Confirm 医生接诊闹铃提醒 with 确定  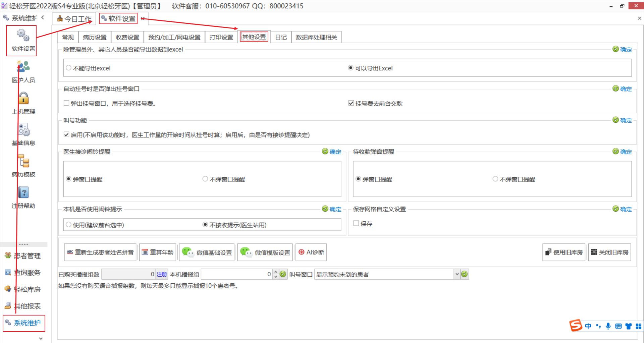(x=332, y=152)
